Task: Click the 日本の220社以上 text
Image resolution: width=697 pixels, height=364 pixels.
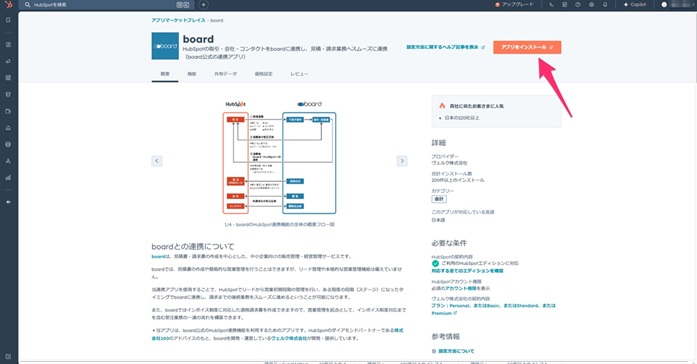Action: [x=462, y=118]
